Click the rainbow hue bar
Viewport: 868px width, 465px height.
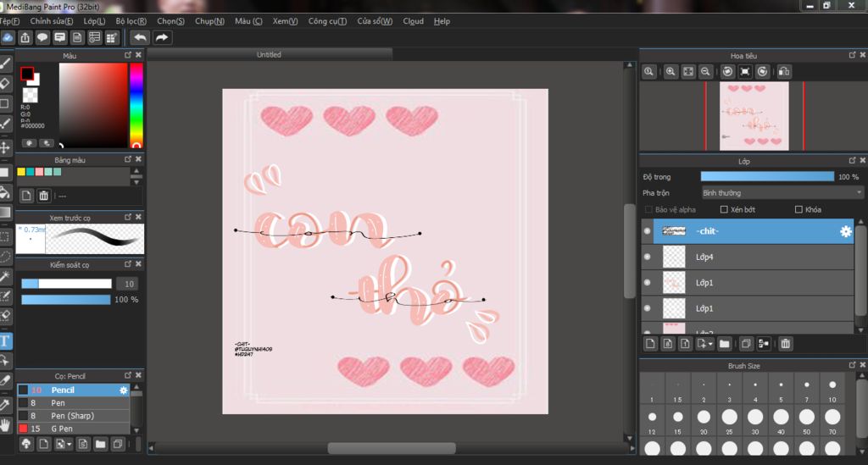point(136,105)
